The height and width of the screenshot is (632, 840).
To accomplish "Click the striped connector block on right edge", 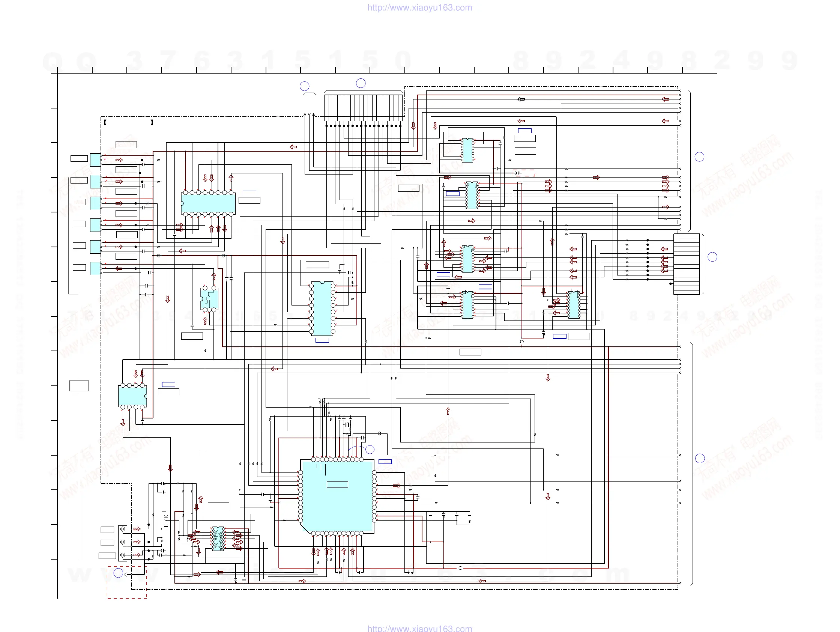I will (687, 264).
